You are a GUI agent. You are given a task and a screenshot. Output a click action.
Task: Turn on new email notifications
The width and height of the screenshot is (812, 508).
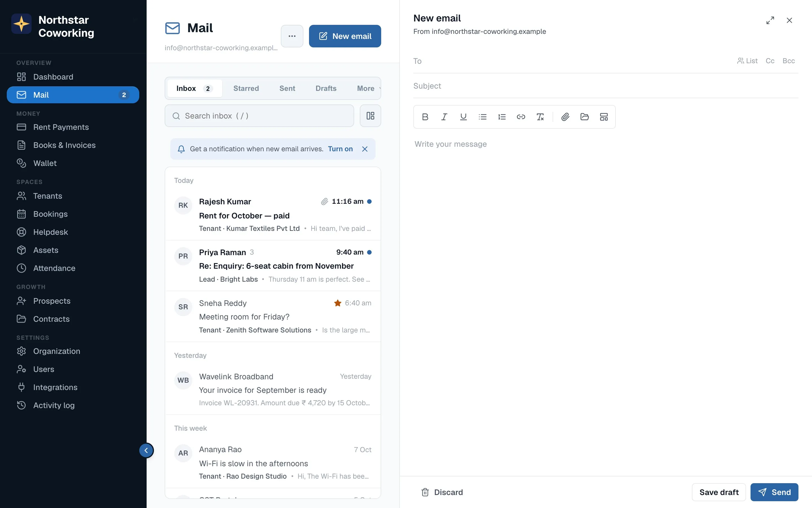click(x=340, y=149)
